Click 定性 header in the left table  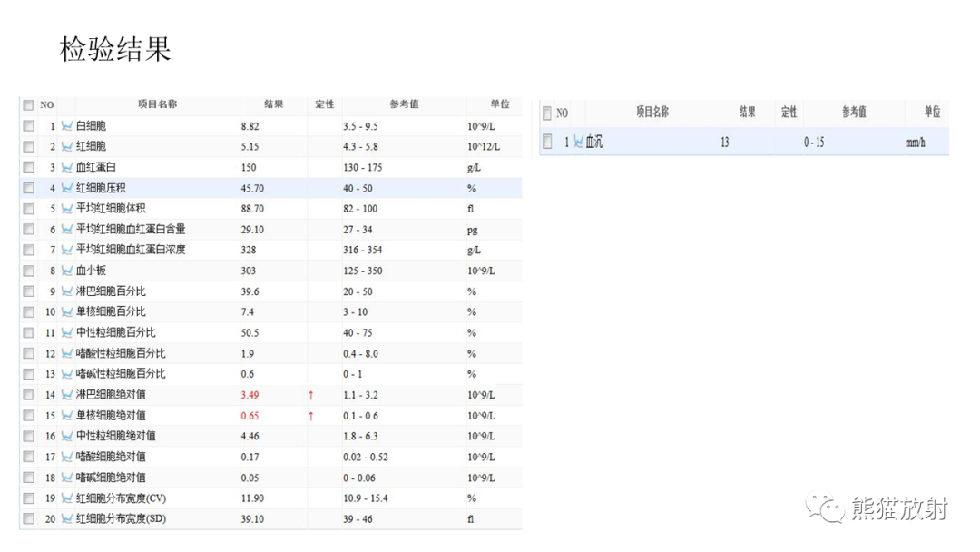pyautogui.click(x=324, y=104)
